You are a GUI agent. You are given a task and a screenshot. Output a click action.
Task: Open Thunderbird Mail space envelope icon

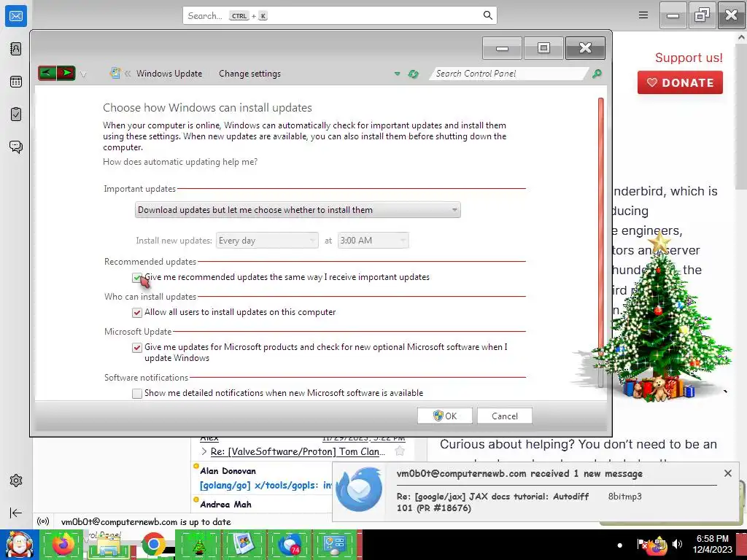(x=16, y=16)
